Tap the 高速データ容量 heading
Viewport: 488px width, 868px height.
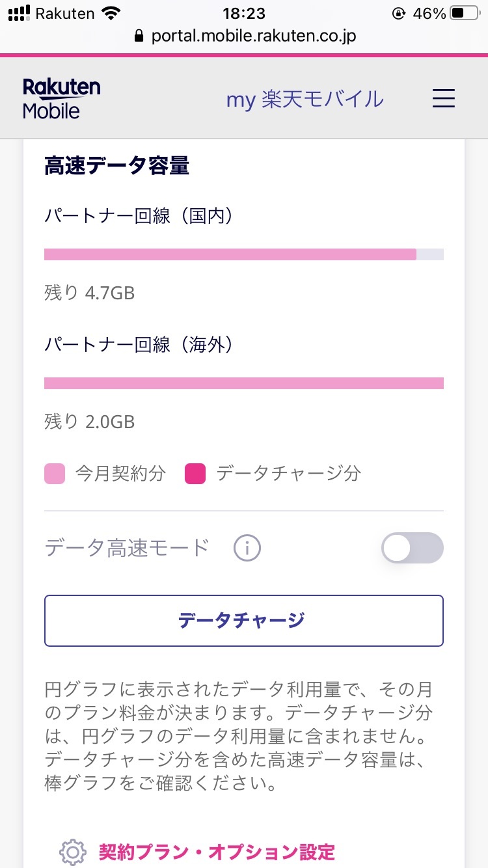click(116, 166)
